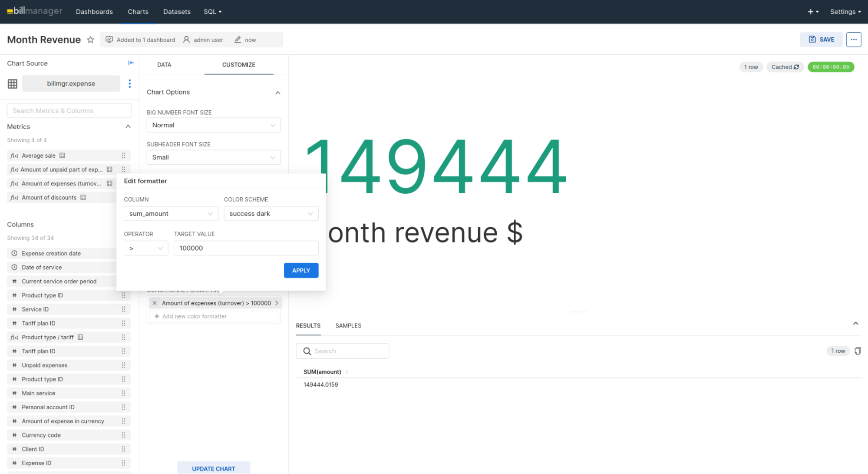Select the Unpaid expenses column
Screen dimensions: 868x474
point(69,365)
